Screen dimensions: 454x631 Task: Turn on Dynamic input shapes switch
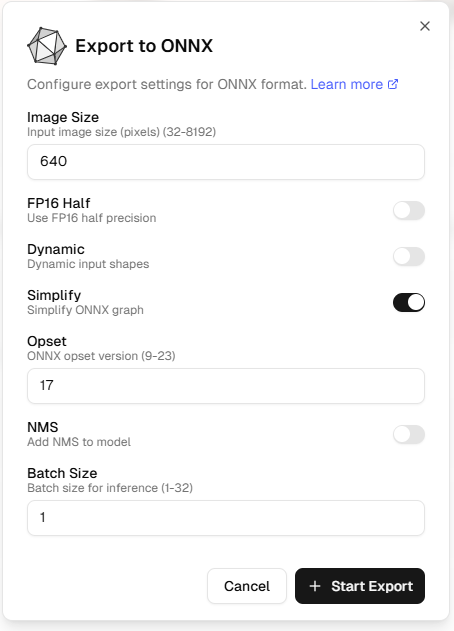point(409,256)
